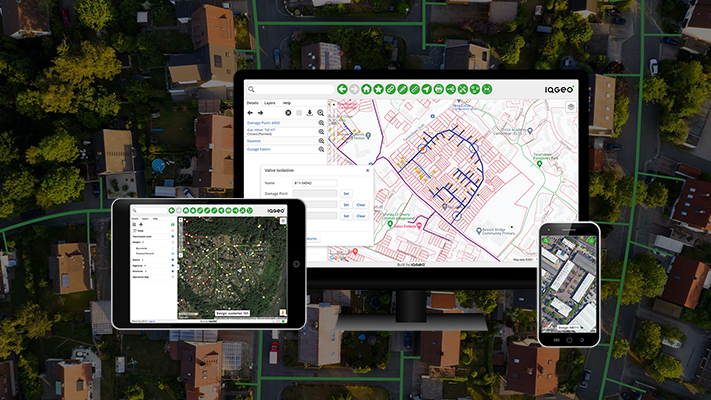Screen dimensions: 711x400
Task: Zoom to all results icon in Details header
Action: coord(321,112)
